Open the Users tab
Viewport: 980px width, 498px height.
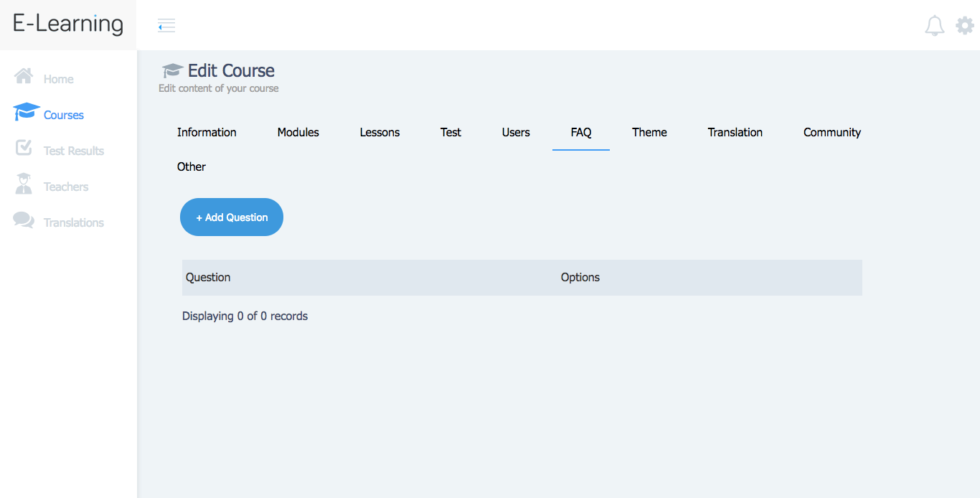coord(516,132)
